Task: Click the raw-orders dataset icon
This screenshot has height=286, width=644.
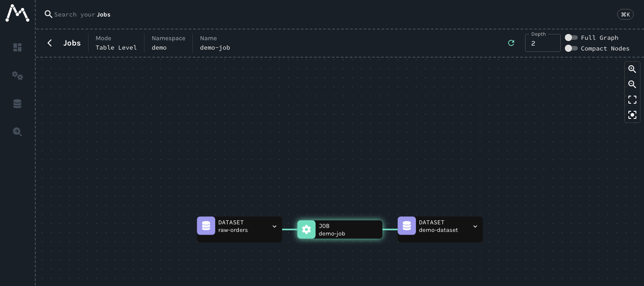Action: (206, 226)
